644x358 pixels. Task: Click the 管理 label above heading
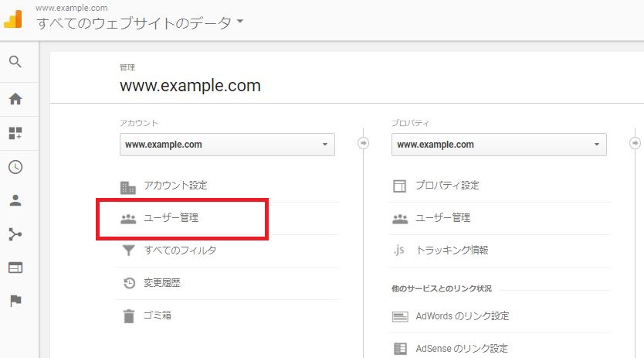click(127, 67)
